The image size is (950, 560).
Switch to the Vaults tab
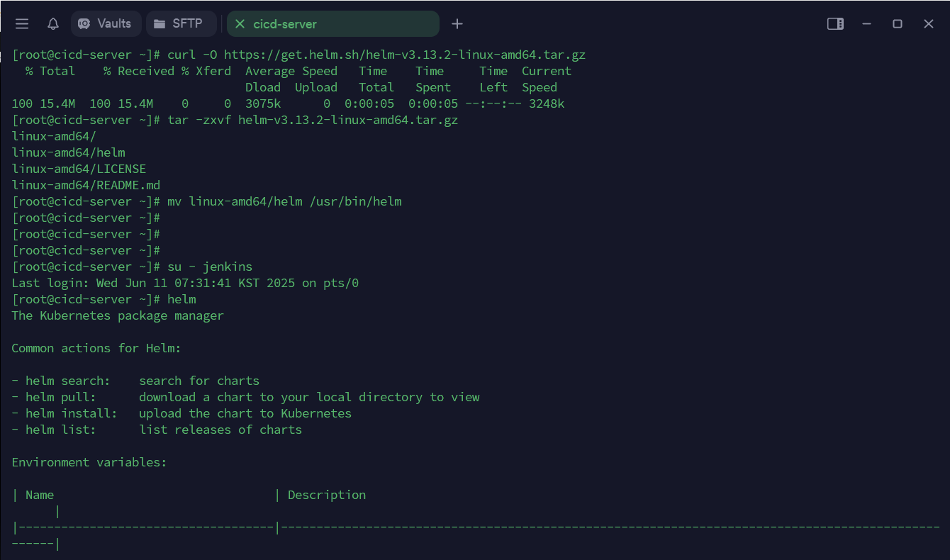(105, 24)
